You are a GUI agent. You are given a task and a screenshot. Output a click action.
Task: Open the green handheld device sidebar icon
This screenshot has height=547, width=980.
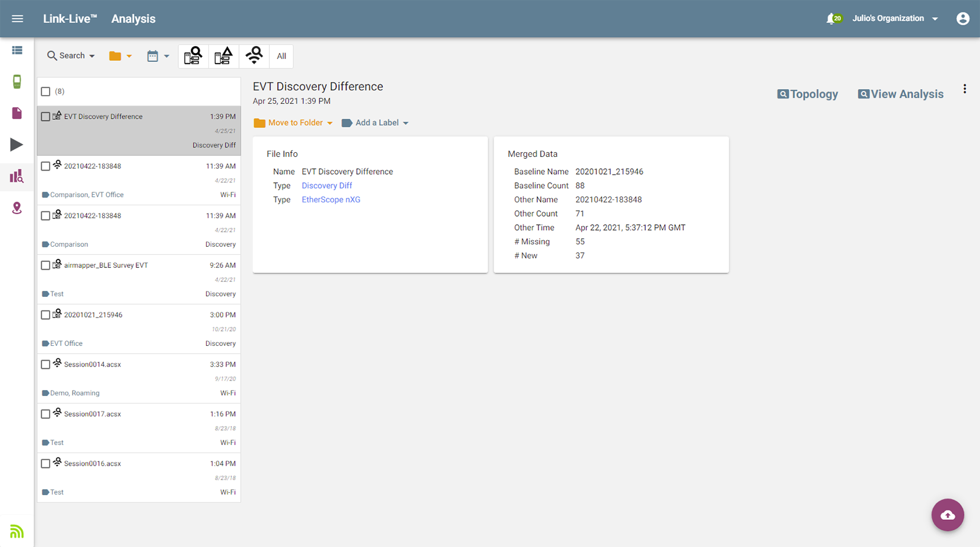[17, 81]
